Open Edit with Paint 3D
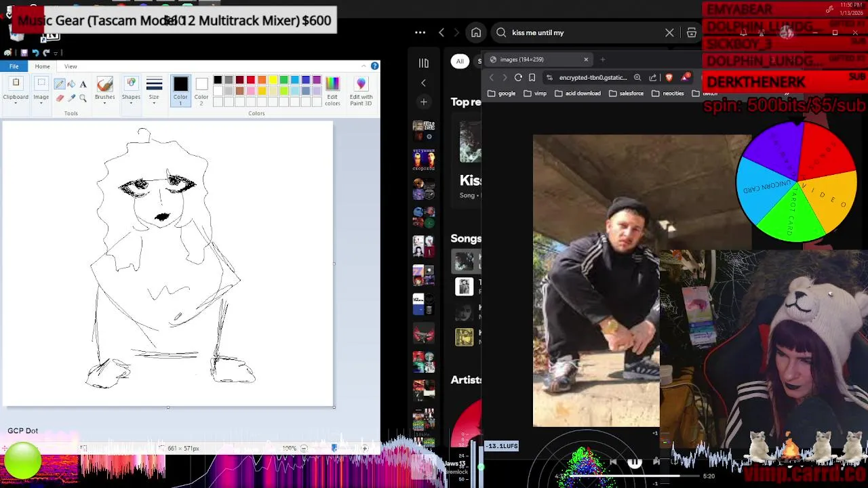 (x=361, y=91)
